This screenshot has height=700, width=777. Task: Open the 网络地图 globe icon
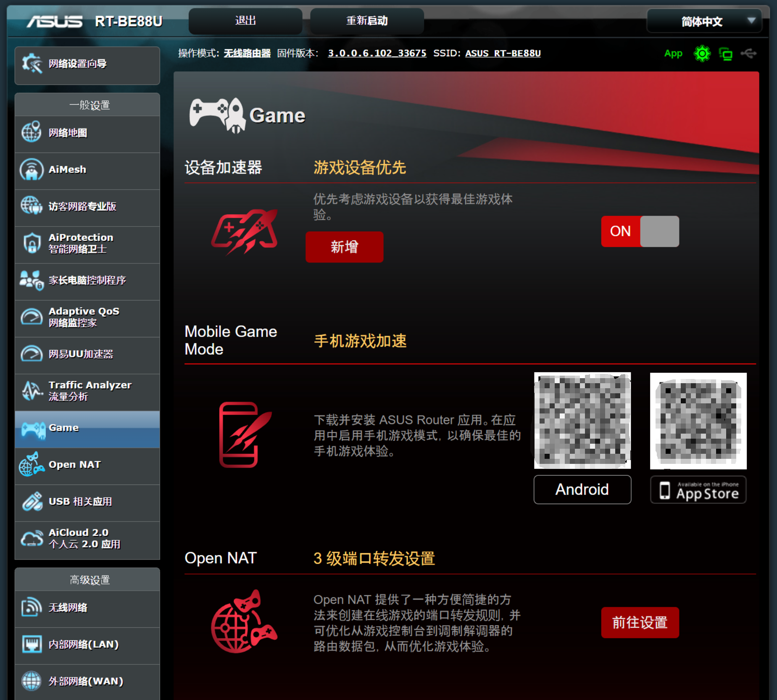32,132
